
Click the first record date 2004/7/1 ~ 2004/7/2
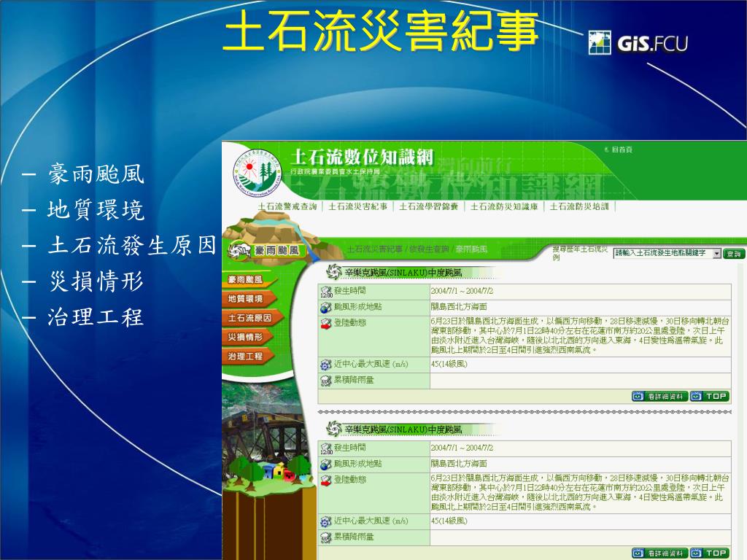(462, 291)
